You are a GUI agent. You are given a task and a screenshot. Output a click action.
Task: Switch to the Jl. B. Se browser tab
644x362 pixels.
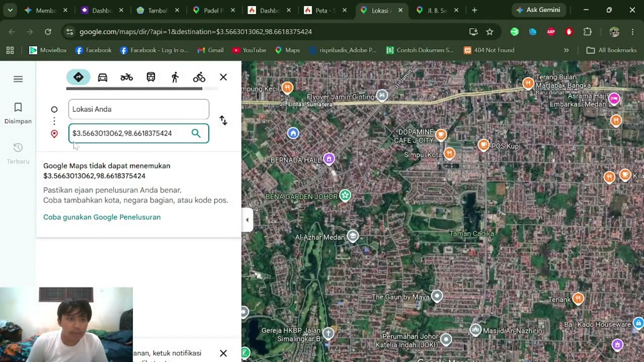[x=437, y=10]
